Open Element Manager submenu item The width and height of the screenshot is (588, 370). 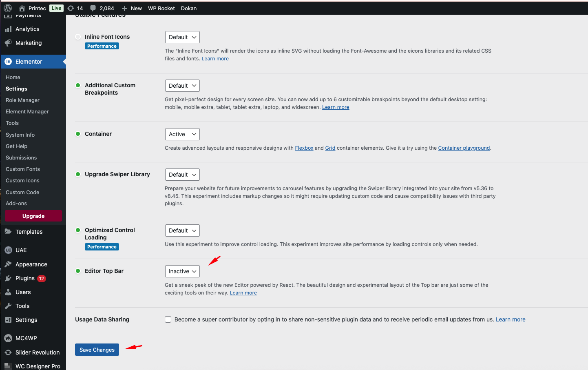[x=27, y=111]
